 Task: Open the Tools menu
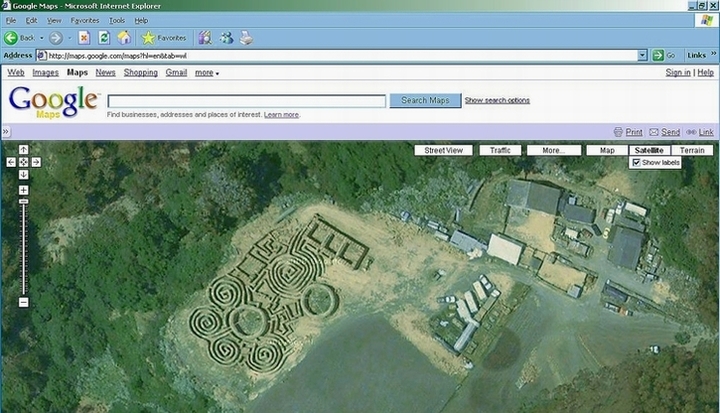pos(117,20)
